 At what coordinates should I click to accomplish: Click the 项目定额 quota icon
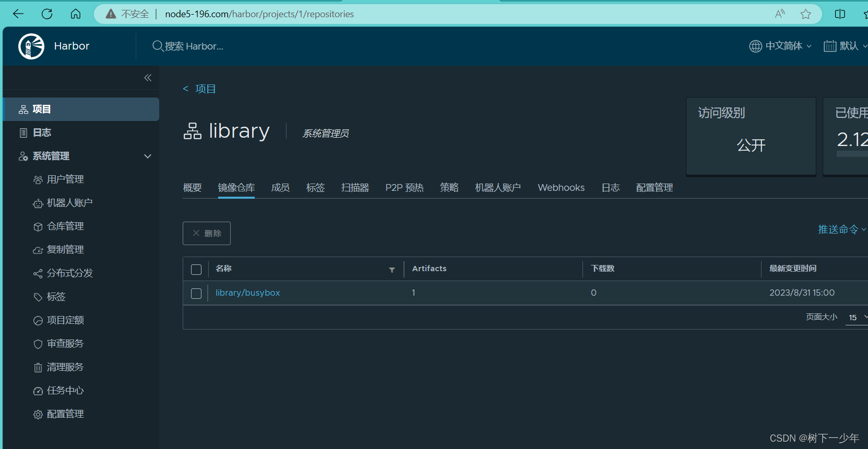38,321
